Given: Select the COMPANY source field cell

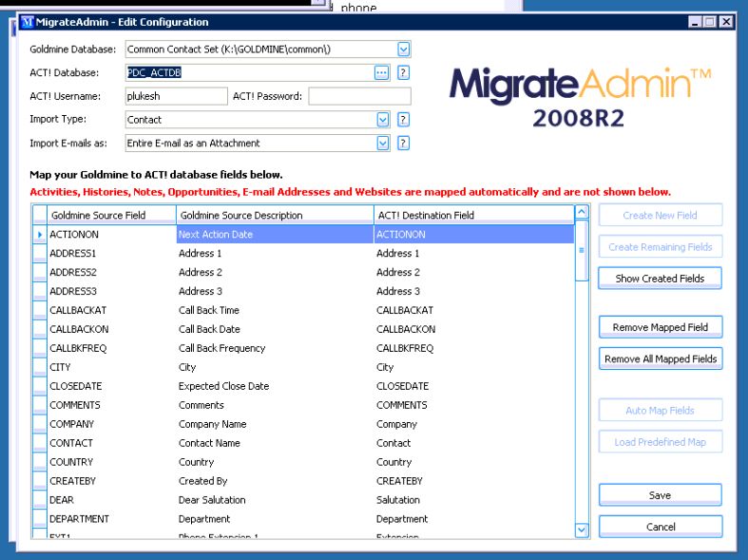Looking at the screenshot, I should (111, 424).
